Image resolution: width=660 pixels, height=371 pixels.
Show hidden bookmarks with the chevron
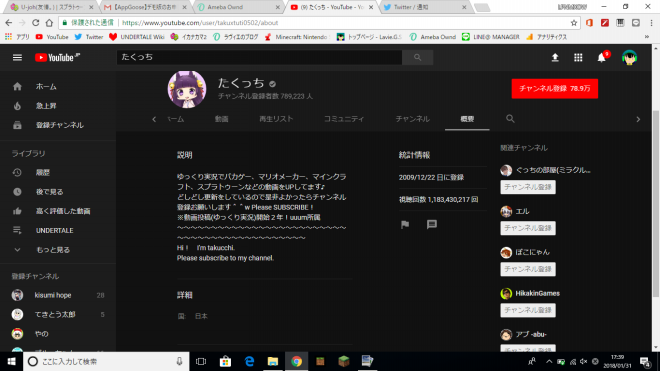click(647, 37)
